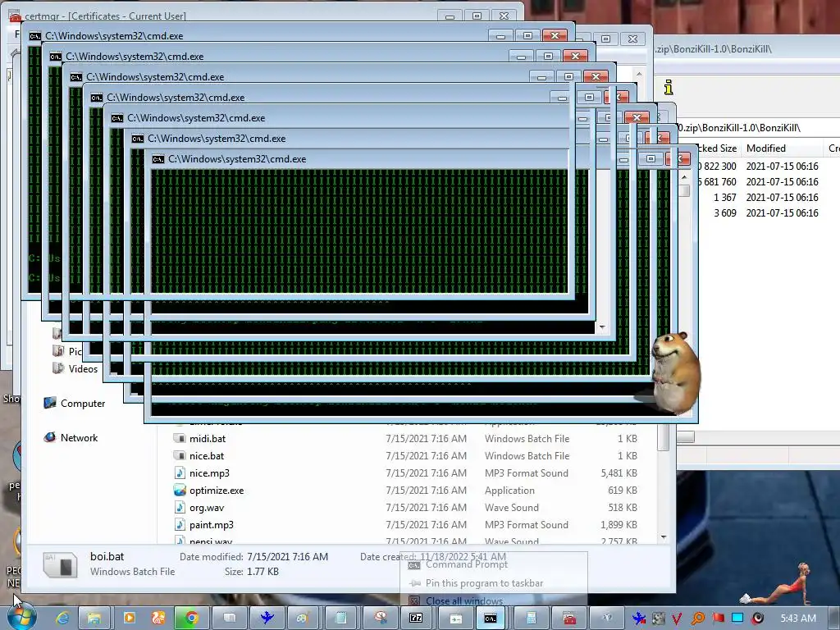Switch to the Command Prompt taskbar group
This screenshot has height=630, width=840.
[x=491, y=618]
